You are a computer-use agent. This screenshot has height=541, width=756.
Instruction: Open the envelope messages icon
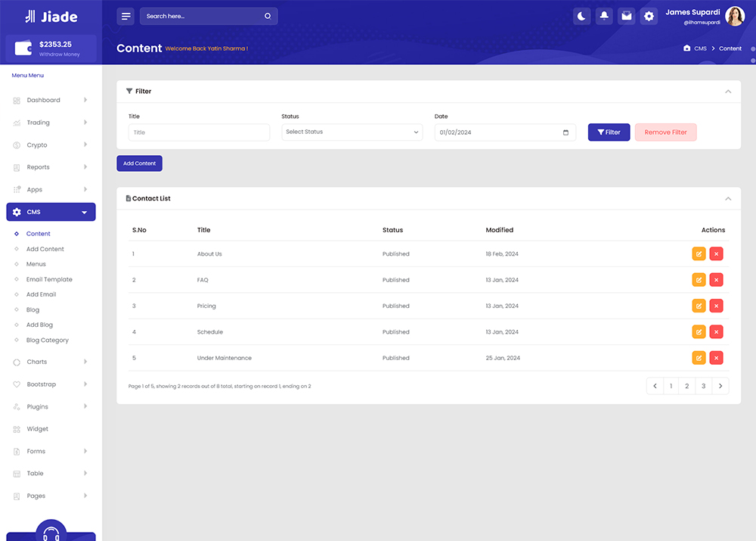[x=626, y=16]
